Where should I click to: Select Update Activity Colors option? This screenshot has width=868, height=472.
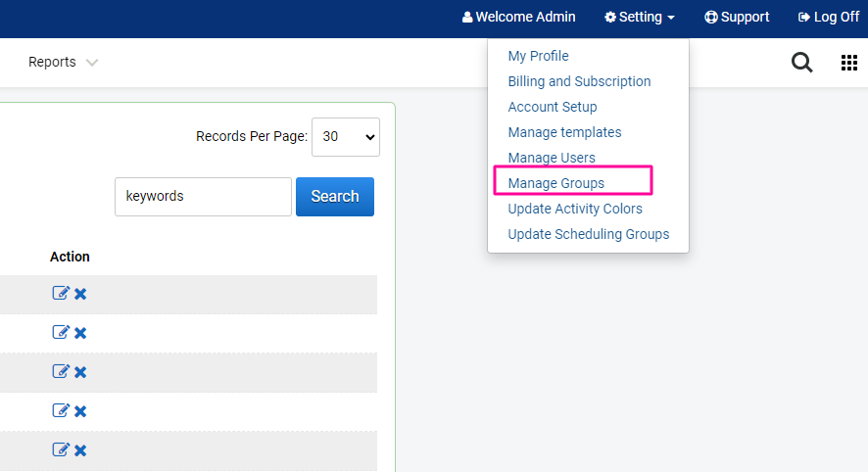[x=575, y=209]
